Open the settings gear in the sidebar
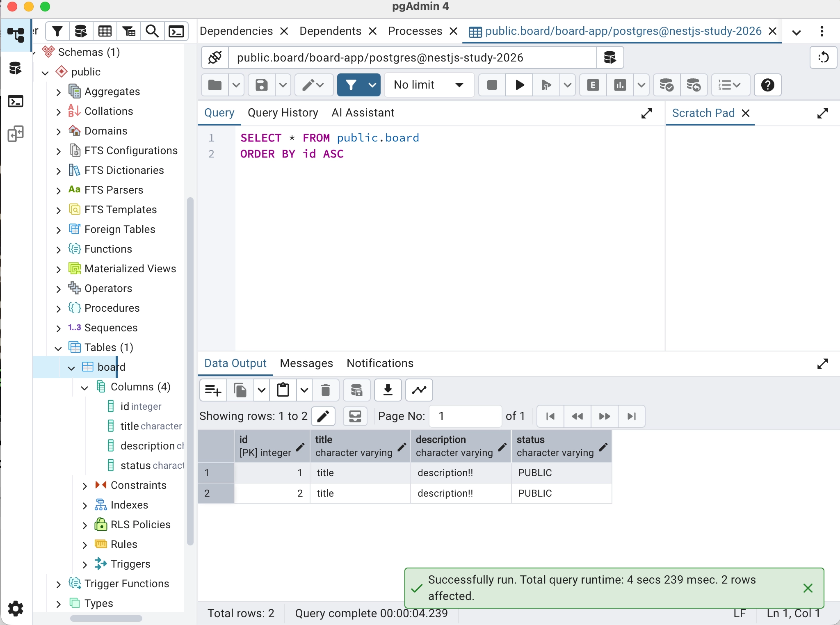This screenshot has height=625, width=840. tap(16, 609)
